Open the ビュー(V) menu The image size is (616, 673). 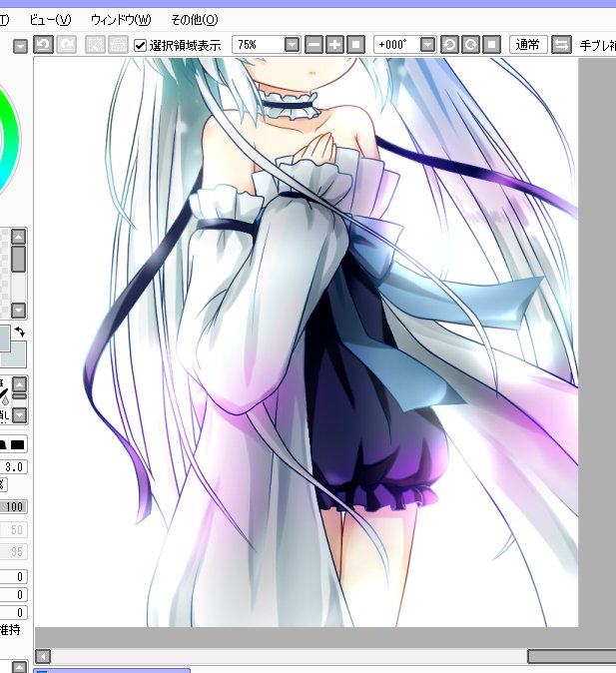(50, 20)
